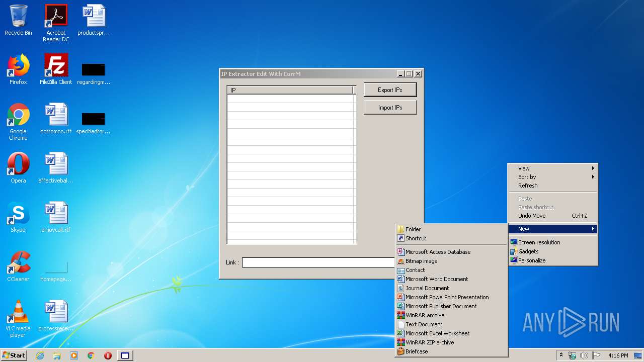Image resolution: width=644 pixels, height=362 pixels.
Task: Select the productspr Word document icon
Action: (94, 20)
